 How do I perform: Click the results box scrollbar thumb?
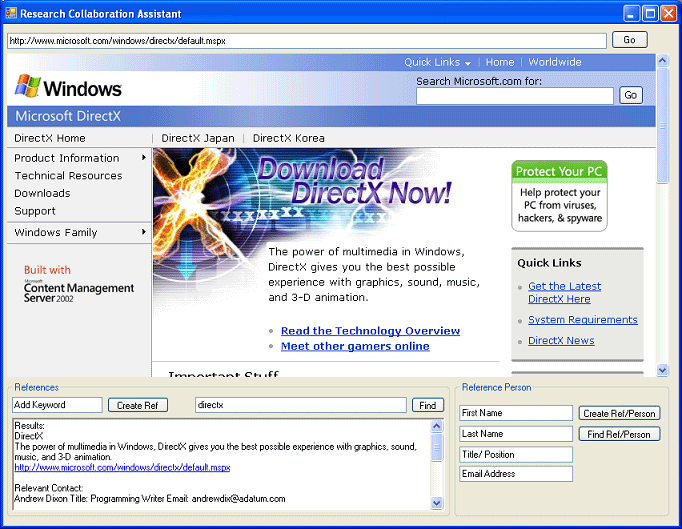pos(437,447)
